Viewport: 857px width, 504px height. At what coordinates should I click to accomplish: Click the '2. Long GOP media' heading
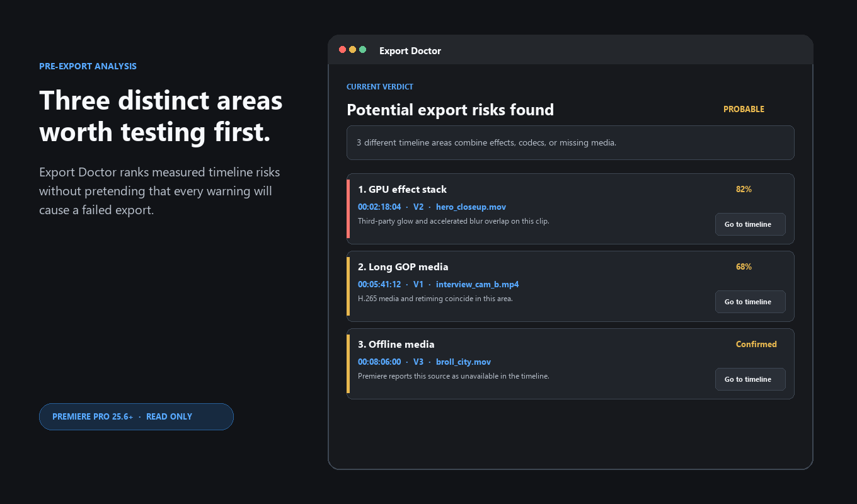pos(403,266)
